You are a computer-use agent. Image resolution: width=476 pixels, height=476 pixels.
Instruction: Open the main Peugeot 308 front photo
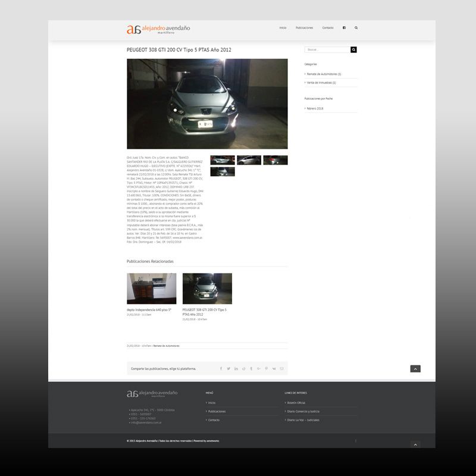pos(207,104)
